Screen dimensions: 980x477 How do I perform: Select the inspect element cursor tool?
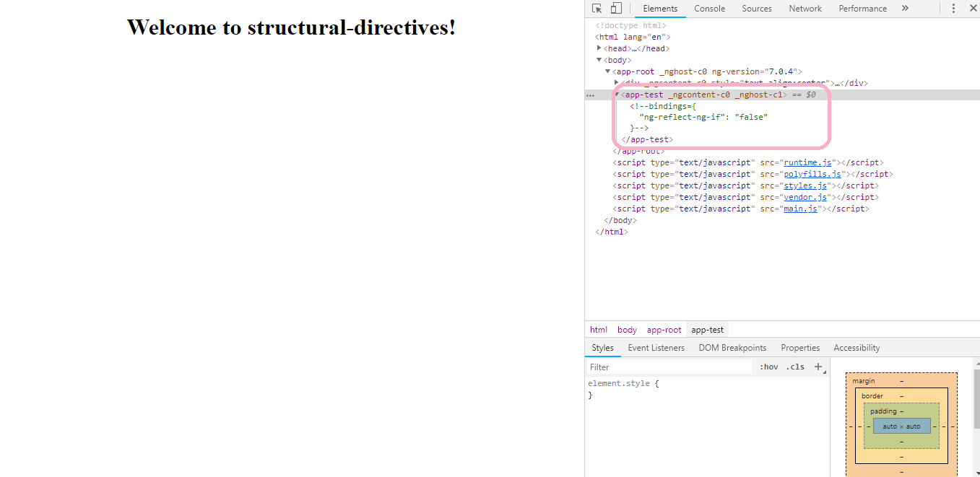(597, 8)
